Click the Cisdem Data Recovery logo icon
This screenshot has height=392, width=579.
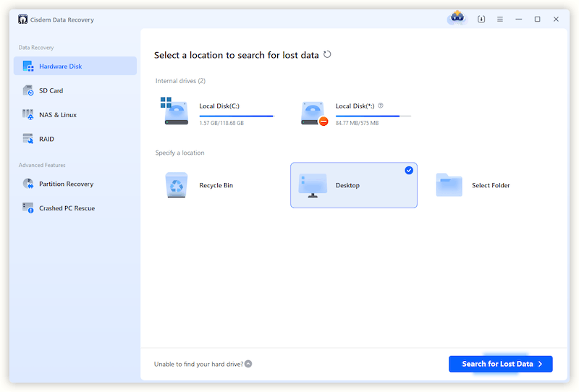click(23, 20)
